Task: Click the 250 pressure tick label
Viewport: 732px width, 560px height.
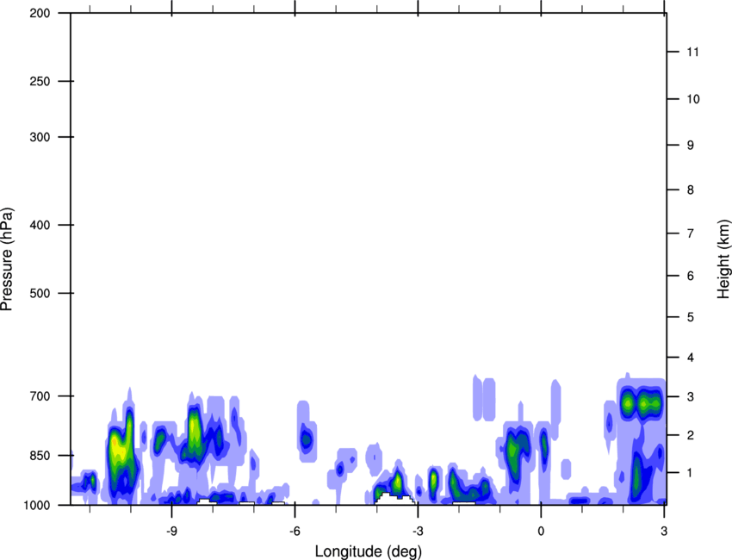Action: pos(40,81)
